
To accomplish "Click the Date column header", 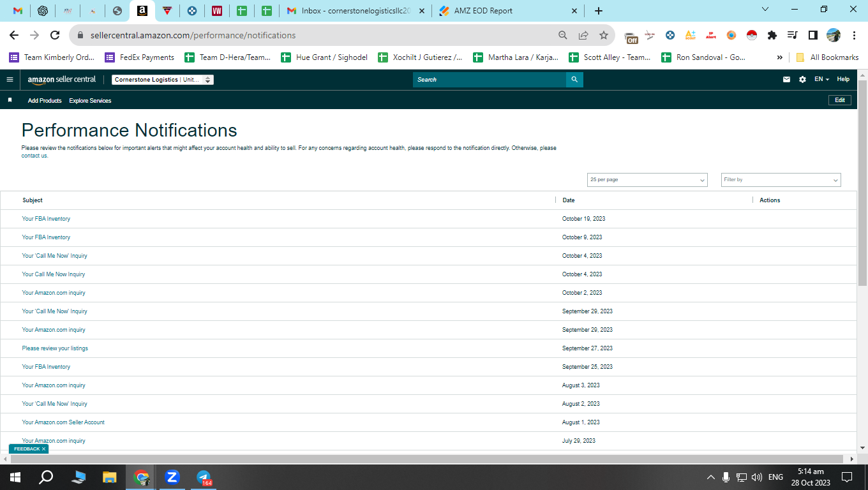I will (569, 200).
